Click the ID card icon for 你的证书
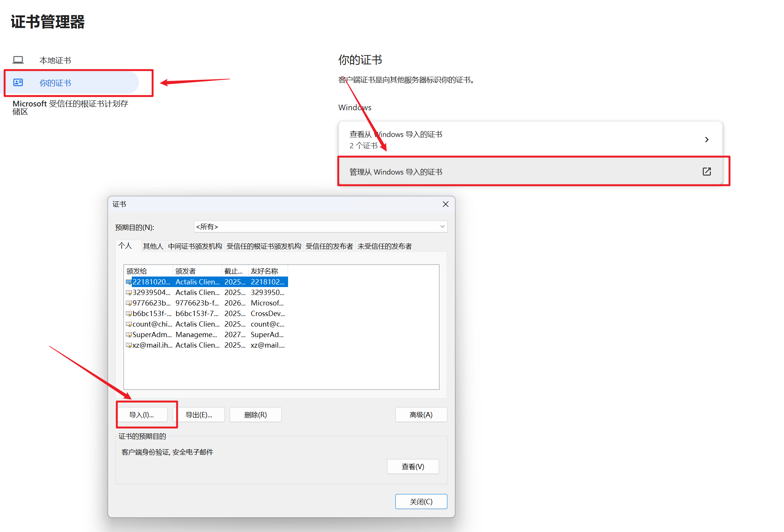Image resolution: width=784 pixels, height=532 pixels. (18, 82)
